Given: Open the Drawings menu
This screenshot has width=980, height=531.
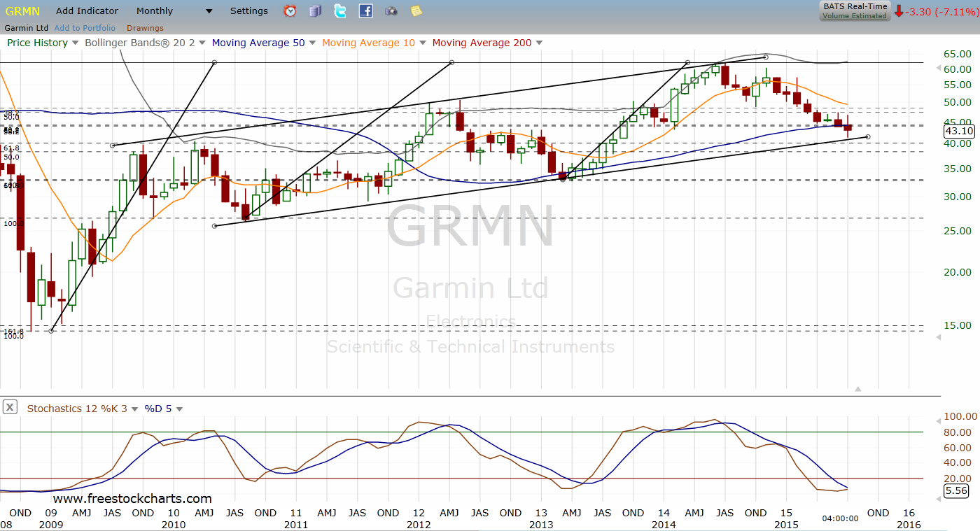Looking at the screenshot, I should click(x=145, y=28).
